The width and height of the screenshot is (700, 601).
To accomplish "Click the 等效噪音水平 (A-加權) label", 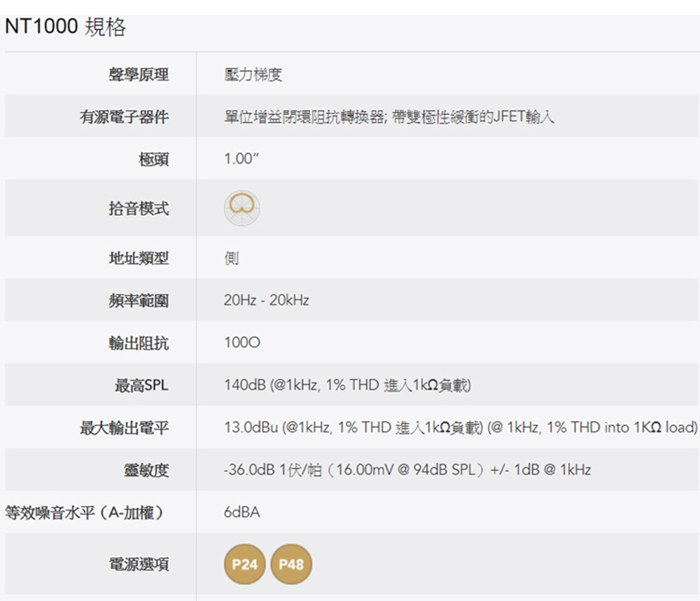I will pyautogui.click(x=85, y=513).
